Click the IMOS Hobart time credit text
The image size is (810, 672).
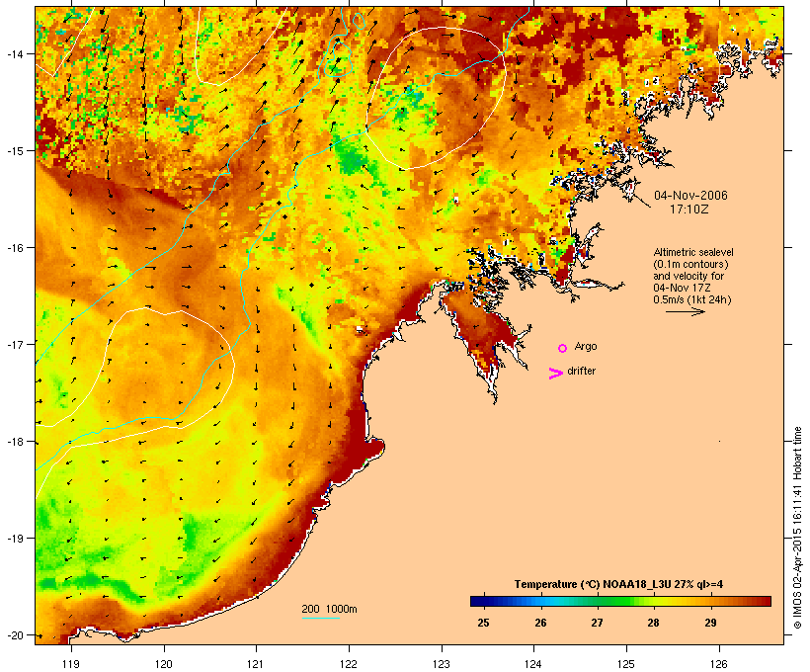pos(797,528)
